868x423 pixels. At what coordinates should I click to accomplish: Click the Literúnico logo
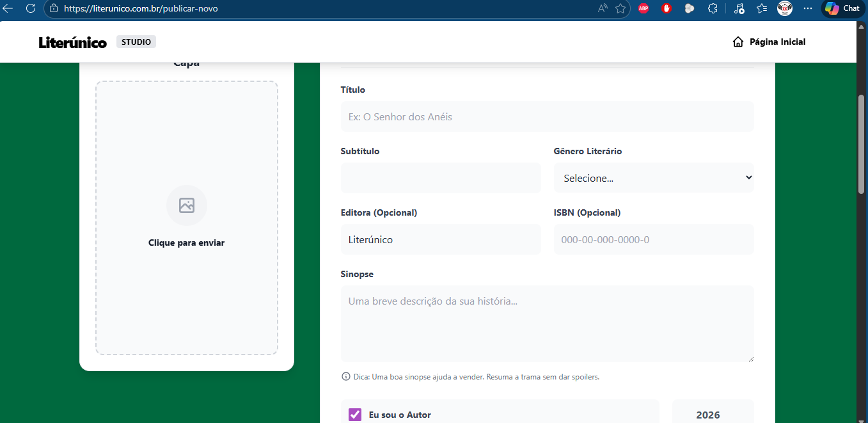[x=72, y=43]
